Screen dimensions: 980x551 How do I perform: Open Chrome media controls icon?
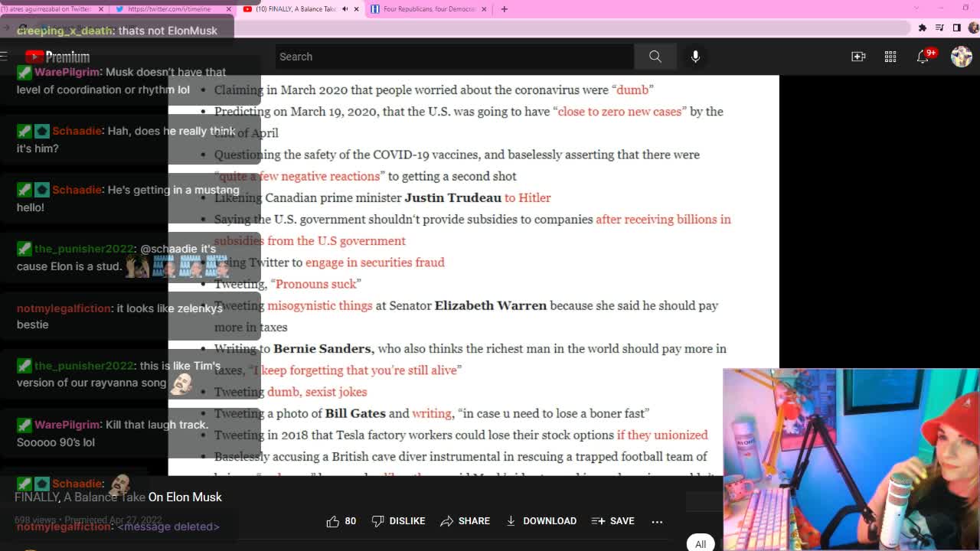939,28
